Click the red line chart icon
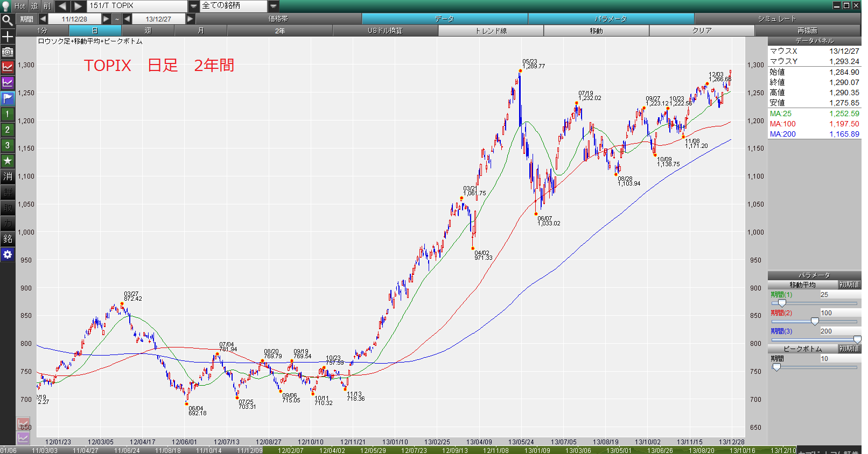This screenshot has width=868, height=454. coord(8,67)
